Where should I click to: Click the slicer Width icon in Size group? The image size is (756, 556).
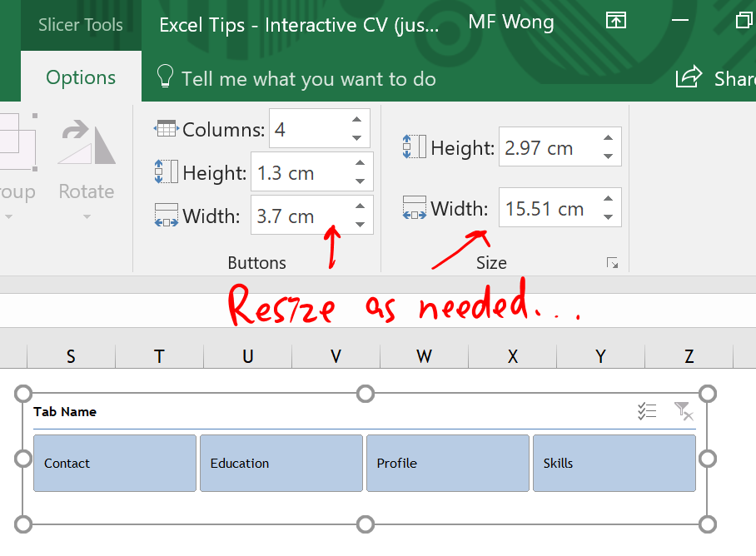coord(414,207)
